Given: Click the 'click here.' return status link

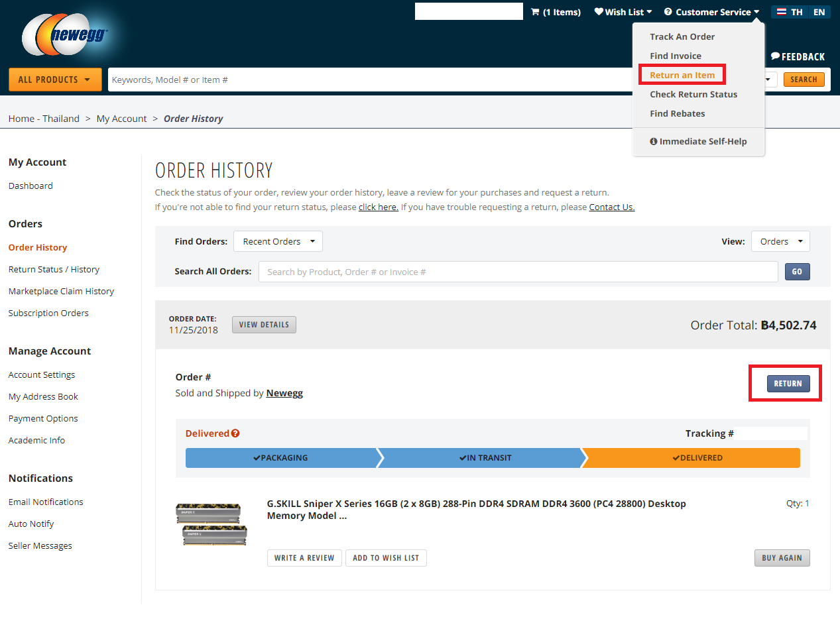Looking at the screenshot, I should click(379, 207).
